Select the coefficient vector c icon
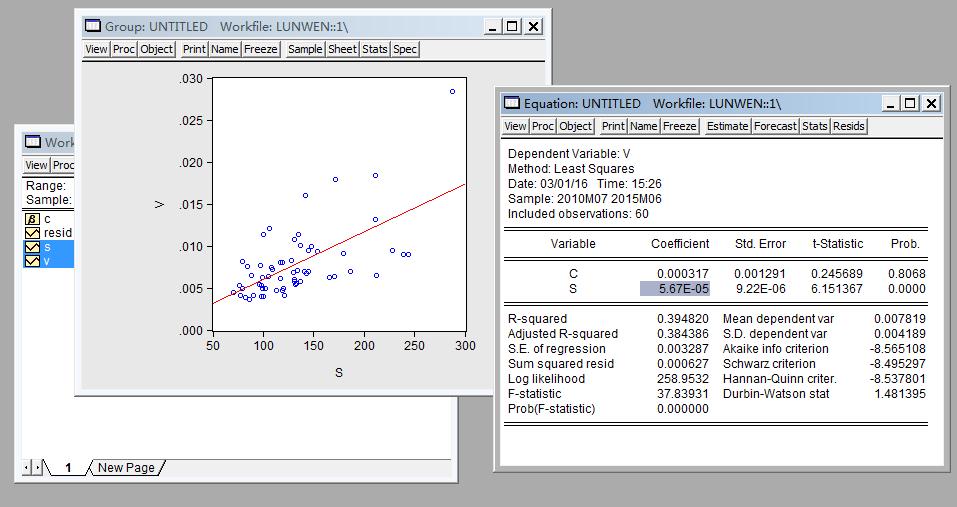 point(32,219)
